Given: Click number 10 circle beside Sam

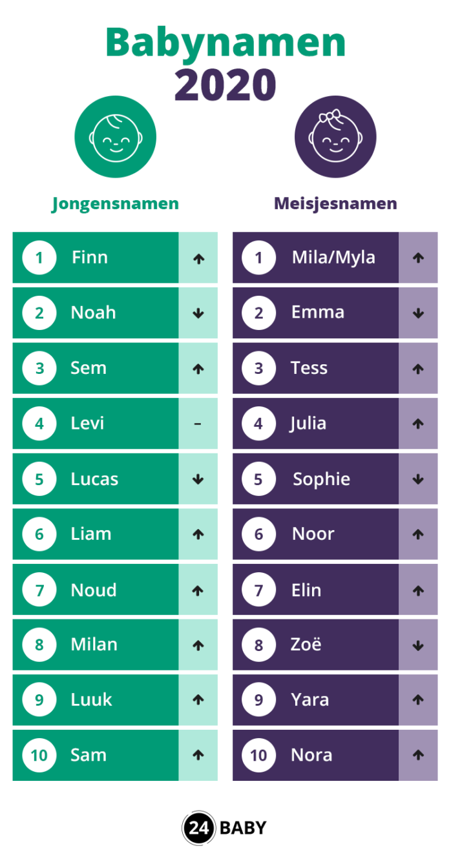Looking at the screenshot, I should click(x=39, y=755).
